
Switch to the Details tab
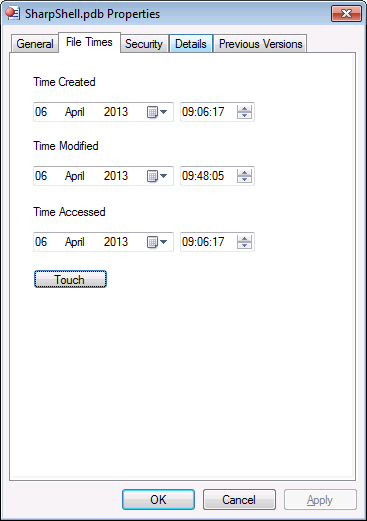[x=191, y=44]
